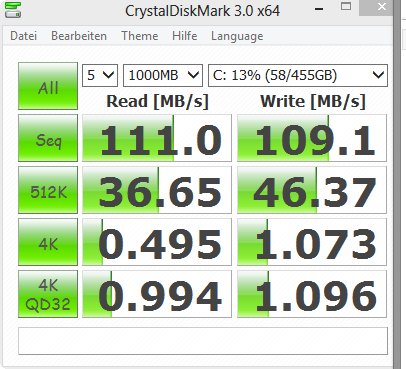
Task: Select the Seq read value 111.0
Action: coord(157,138)
